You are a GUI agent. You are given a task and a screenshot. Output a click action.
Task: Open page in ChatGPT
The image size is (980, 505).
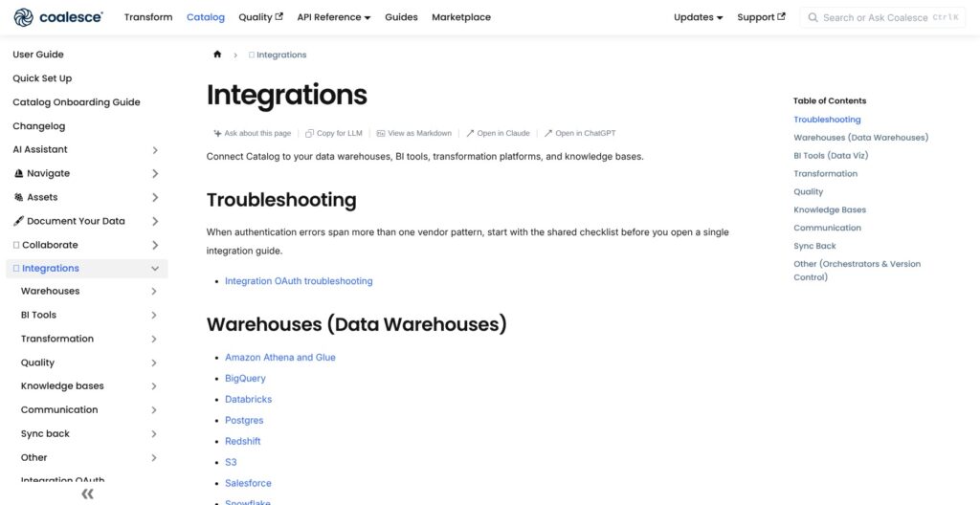coord(580,133)
